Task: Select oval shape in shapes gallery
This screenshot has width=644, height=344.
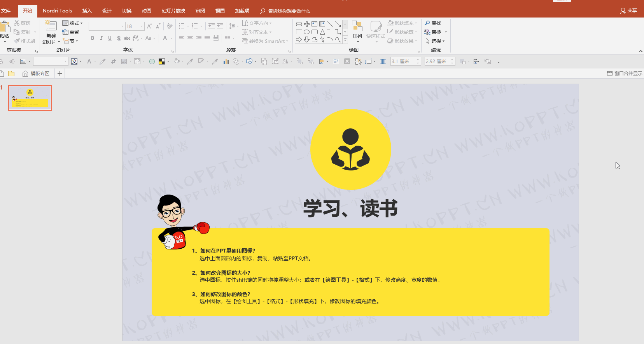Action: (x=306, y=32)
